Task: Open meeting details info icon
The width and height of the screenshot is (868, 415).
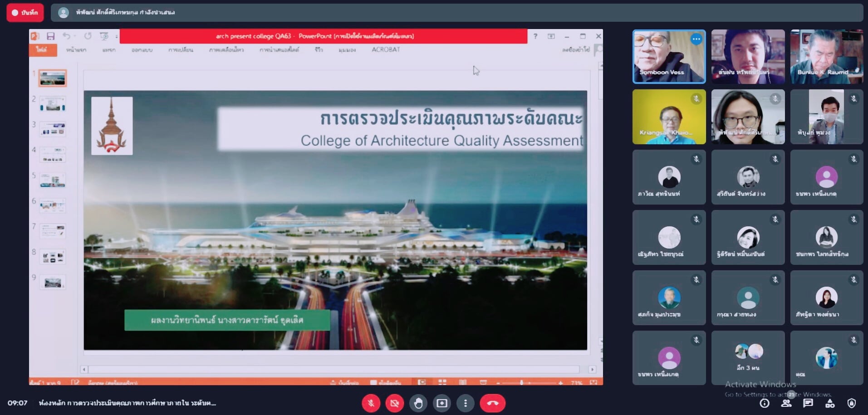Action: coord(765,403)
